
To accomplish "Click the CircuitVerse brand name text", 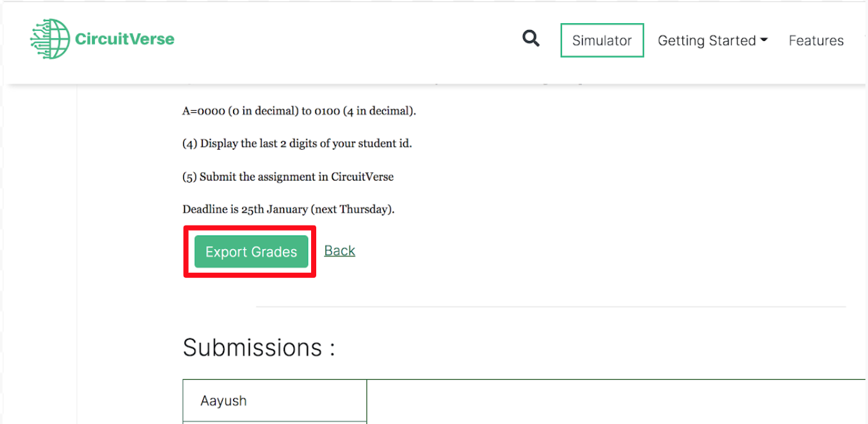I will click(x=124, y=39).
